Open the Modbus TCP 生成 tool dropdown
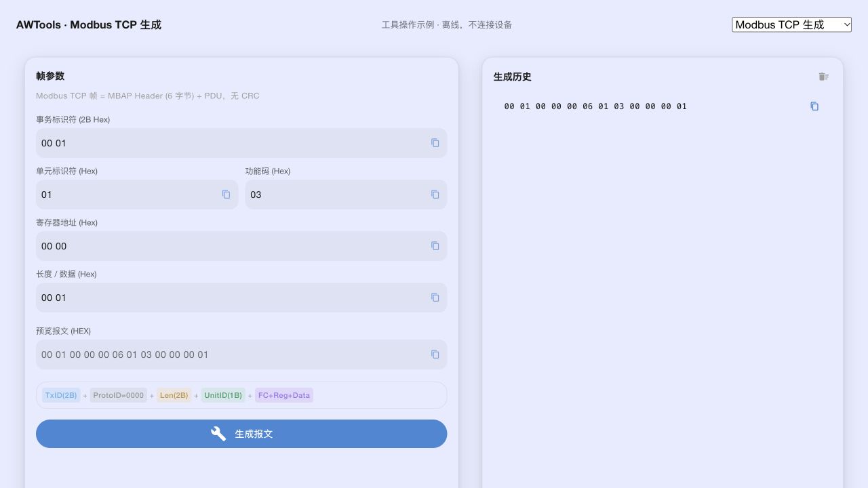The image size is (868, 488). (791, 24)
